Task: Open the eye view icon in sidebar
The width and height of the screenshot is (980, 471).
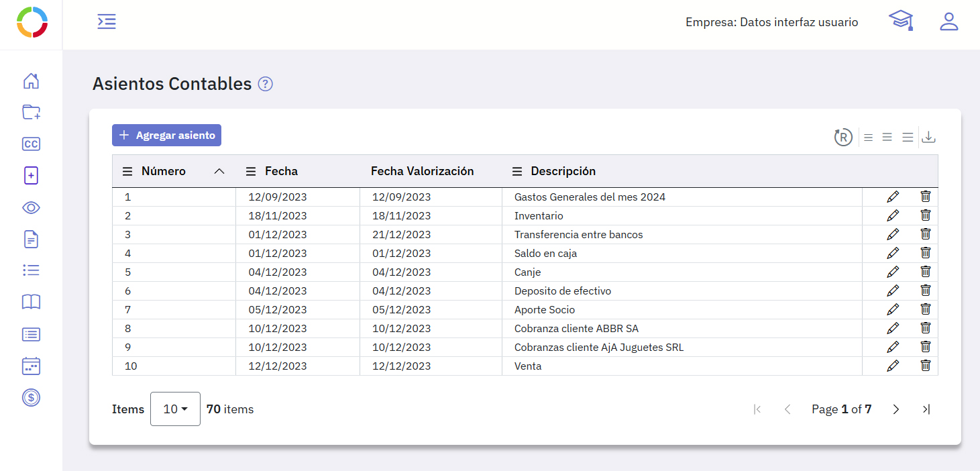Action: click(31, 208)
